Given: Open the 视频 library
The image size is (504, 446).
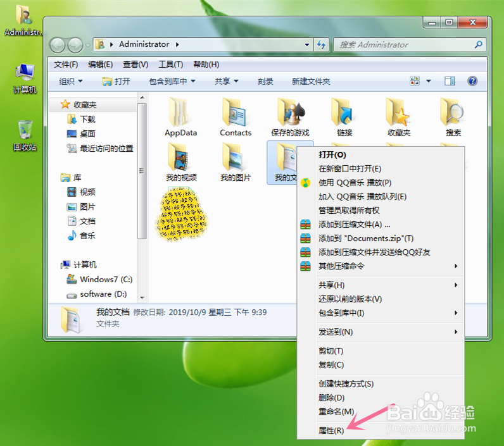Looking at the screenshot, I should [x=81, y=192].
